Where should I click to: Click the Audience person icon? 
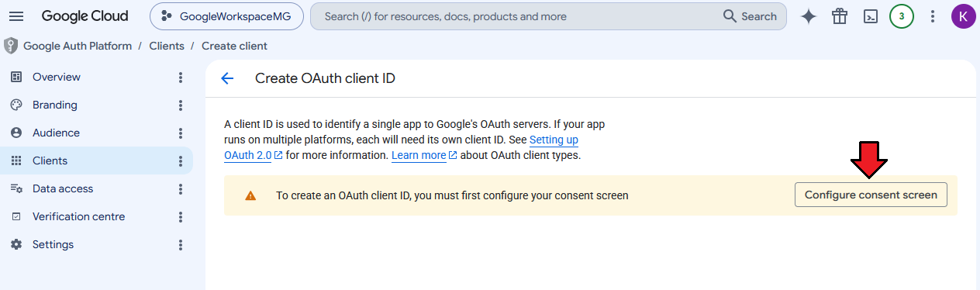tap(16, 133)
